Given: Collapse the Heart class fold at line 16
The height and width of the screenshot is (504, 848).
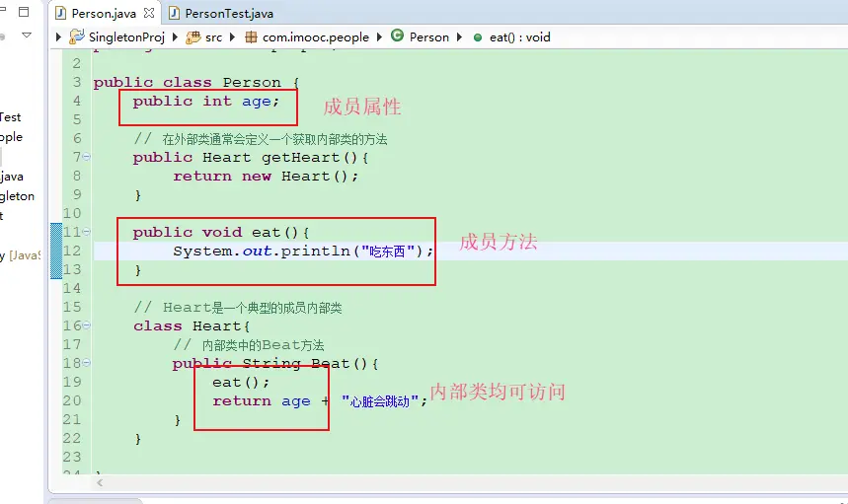Looking at the screenshot, I should coord(87,325).
